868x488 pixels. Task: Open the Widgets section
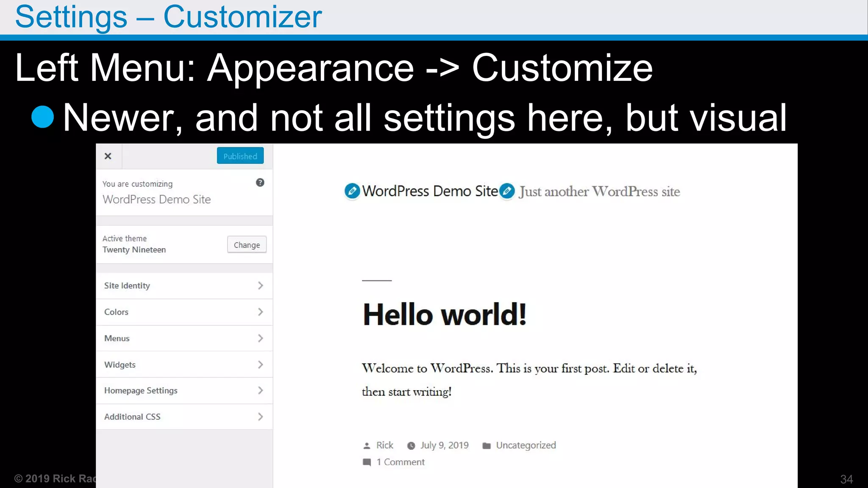[184, 365]
